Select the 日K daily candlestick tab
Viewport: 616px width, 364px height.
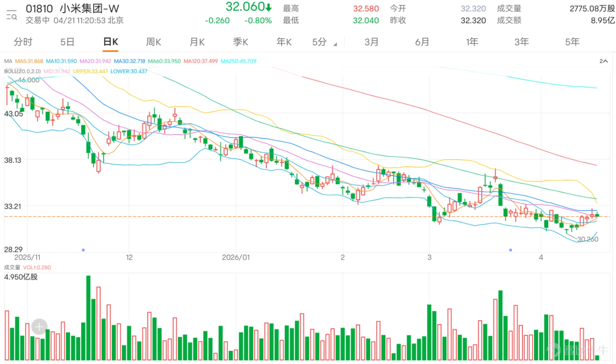point(110,42)
